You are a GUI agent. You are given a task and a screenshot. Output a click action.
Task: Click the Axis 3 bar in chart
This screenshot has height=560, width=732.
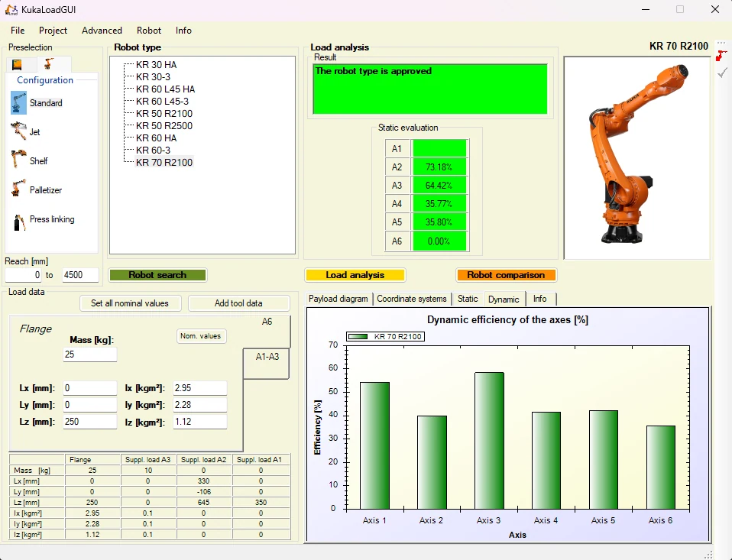pyautogui.click(x=489, y=441)
